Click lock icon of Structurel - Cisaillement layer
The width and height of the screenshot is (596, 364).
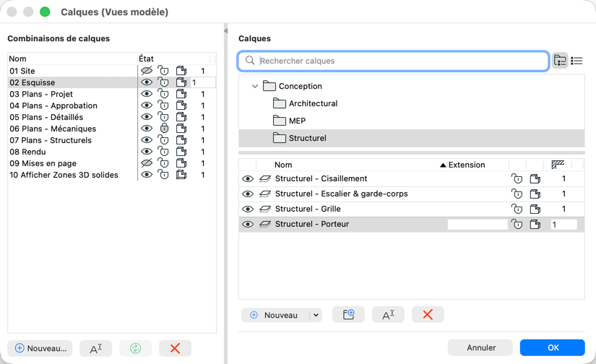tap(517, 178)
